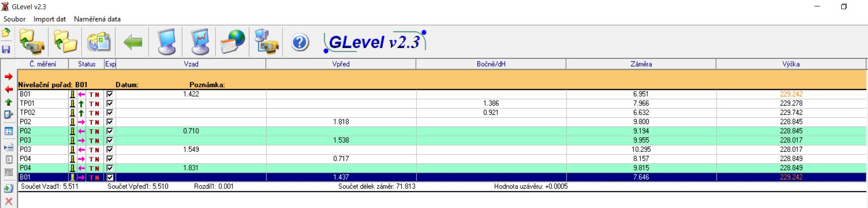
Task: Click the blue monitor toolbar icon
Action: click(167, 42)
